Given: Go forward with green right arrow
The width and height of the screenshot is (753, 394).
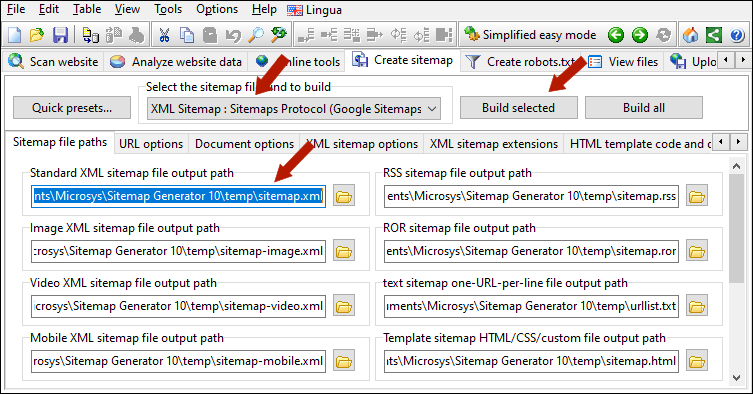Looking at the screenshot, I should click(640, 35).
